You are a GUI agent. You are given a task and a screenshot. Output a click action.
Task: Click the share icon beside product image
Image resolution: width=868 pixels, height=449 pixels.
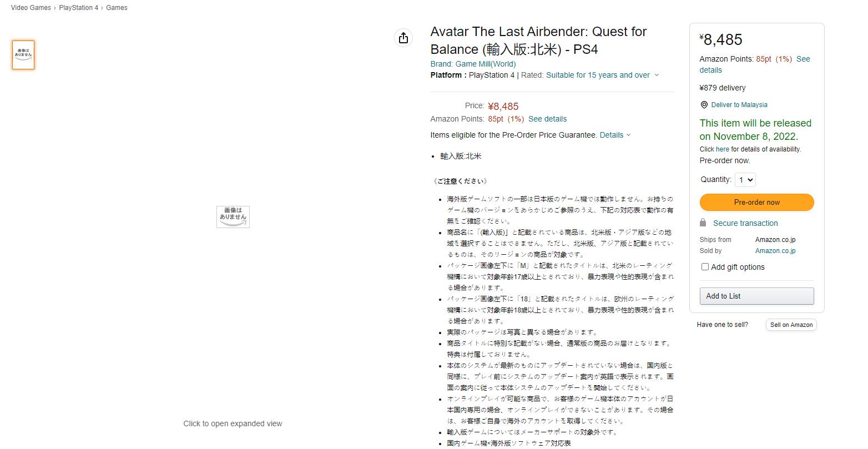point(403,37)
